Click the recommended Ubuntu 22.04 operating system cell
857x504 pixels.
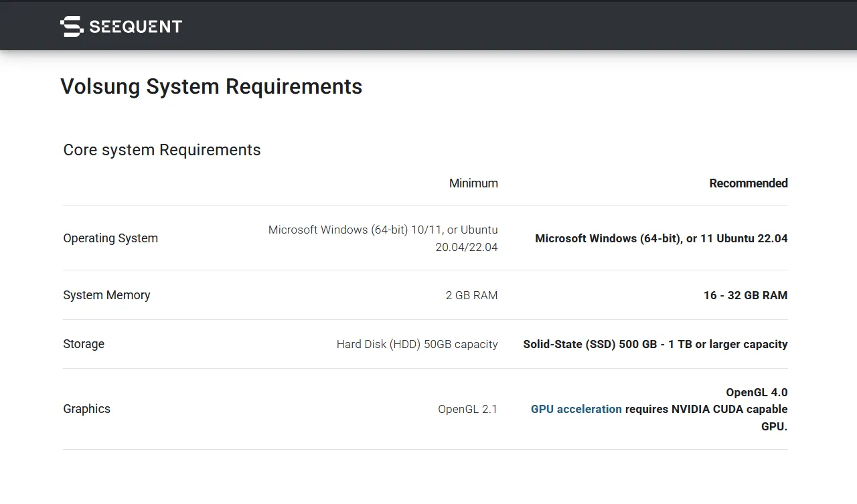(661, 238)
